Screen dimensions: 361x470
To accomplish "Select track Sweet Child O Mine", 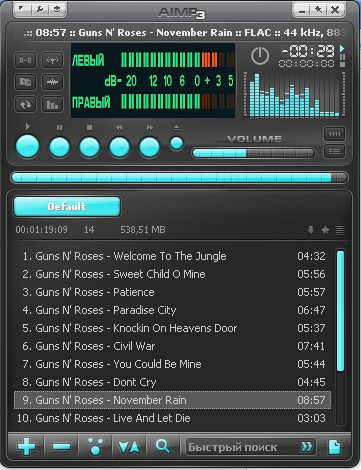I will click(x=172, y=274).
